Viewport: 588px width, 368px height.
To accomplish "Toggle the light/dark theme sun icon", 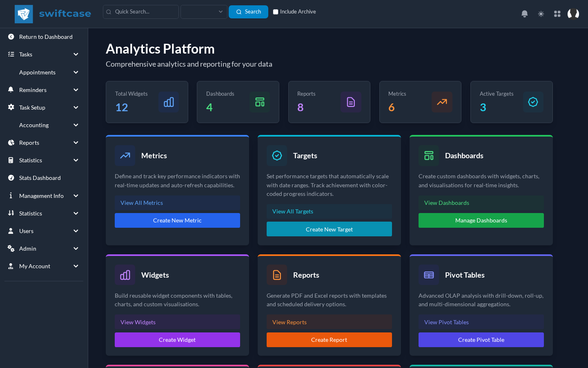I will pos(541,14).
